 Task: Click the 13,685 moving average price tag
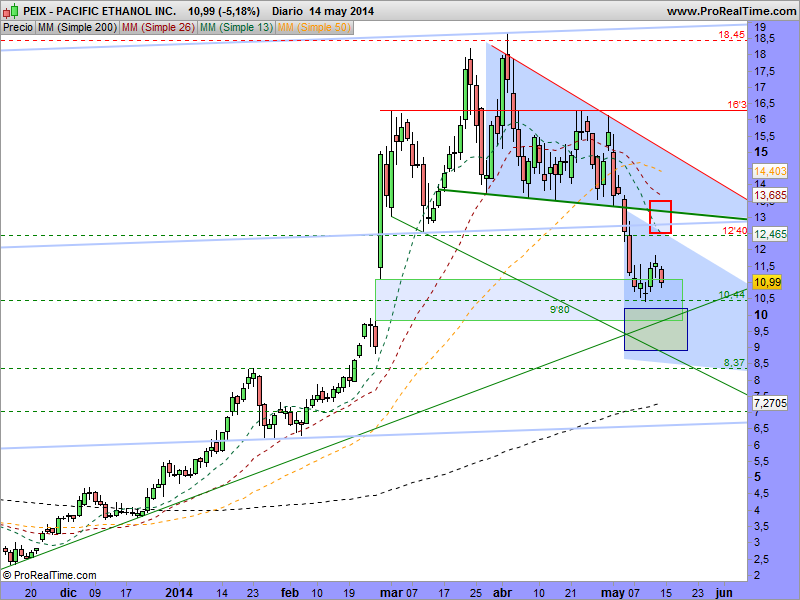770,195
